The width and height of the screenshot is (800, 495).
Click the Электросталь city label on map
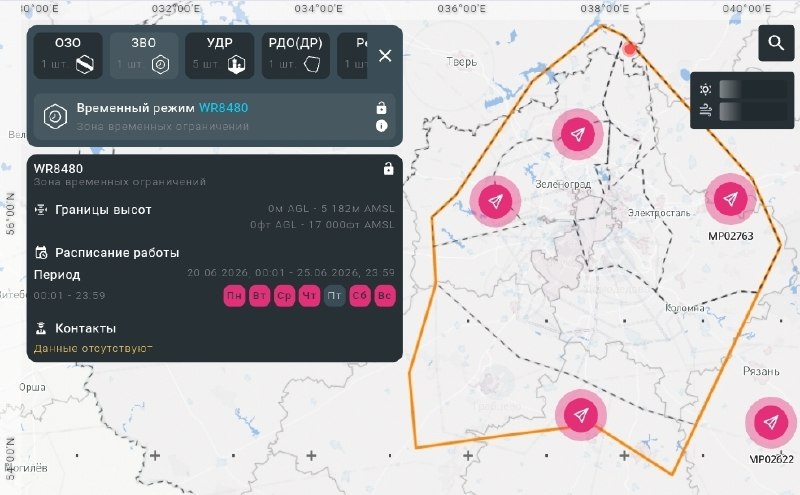pyautogui.click(x=659, y=213)
